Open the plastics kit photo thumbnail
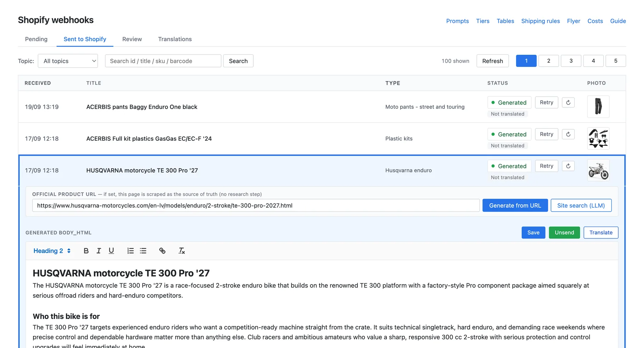 598,139
